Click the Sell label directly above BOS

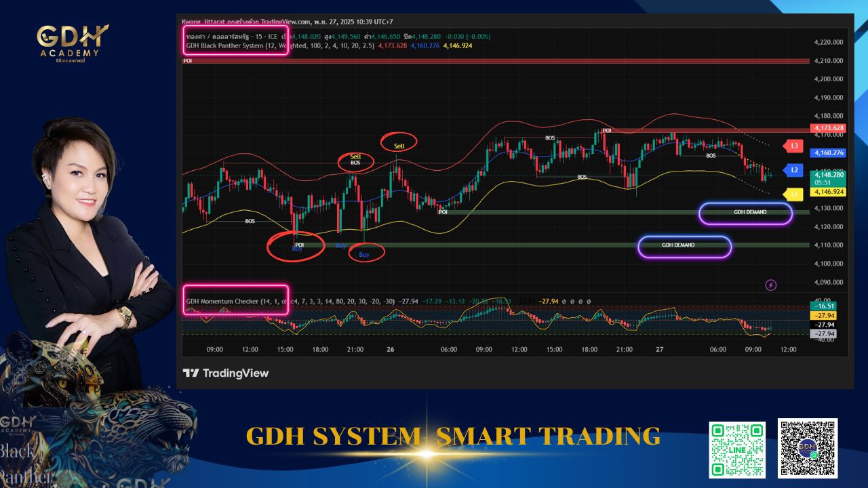[356, 157]
